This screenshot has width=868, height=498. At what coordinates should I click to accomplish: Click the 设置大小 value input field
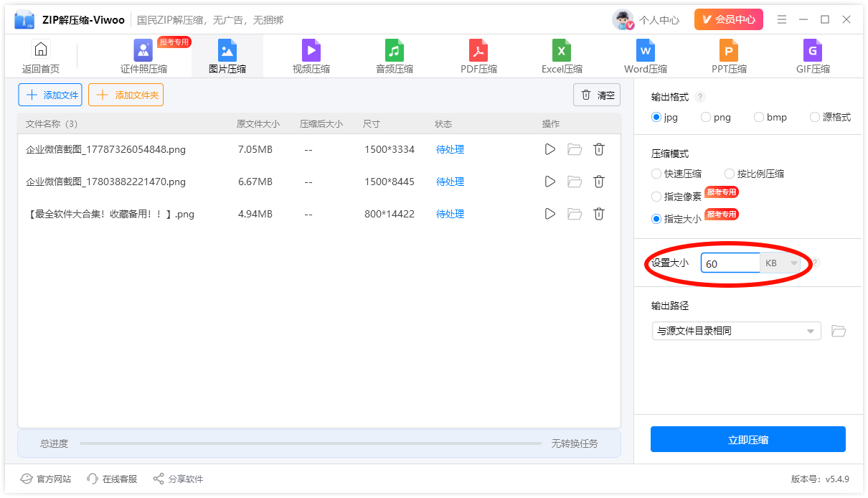(x=730, y=263)
